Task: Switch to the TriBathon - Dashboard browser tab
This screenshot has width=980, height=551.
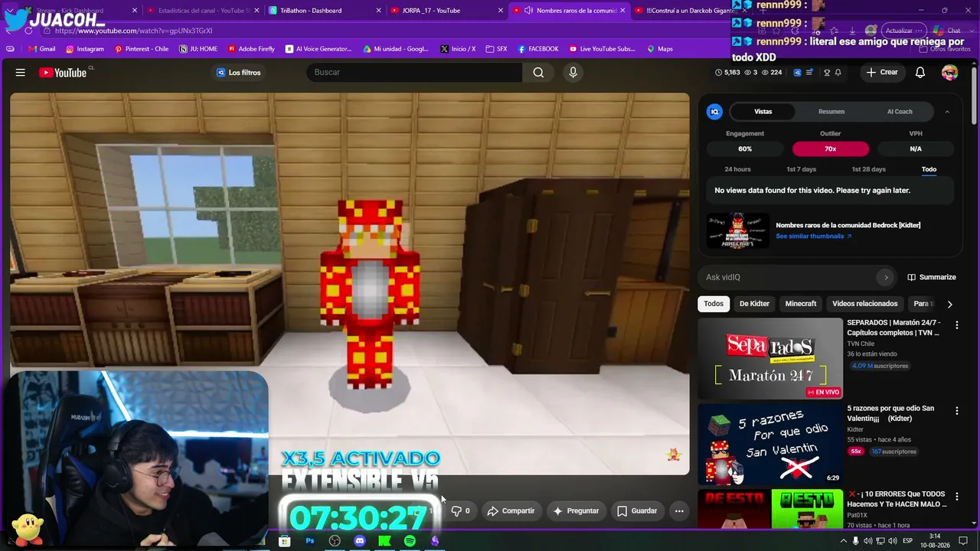Action: pos(325,11)
